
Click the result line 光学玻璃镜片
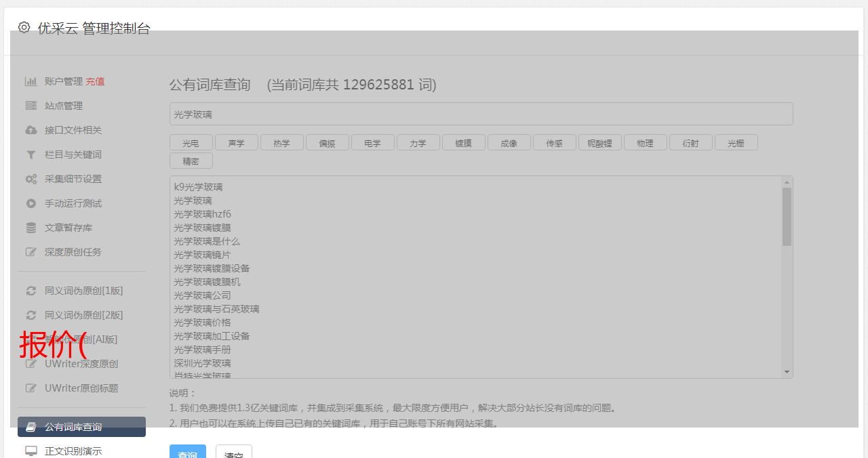click(x=202, y=255)
